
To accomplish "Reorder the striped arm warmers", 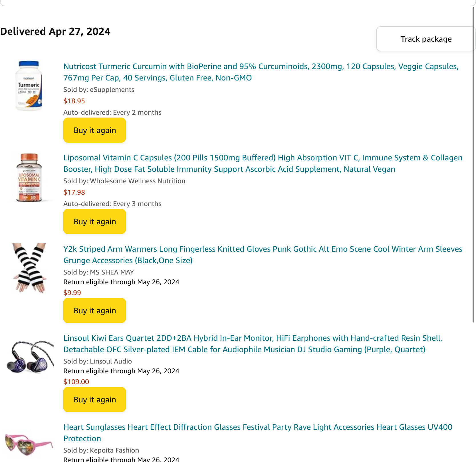I will 94,310.
